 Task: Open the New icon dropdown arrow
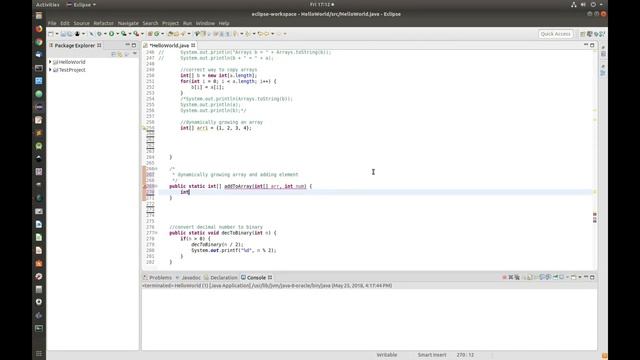tap(57, 34)
